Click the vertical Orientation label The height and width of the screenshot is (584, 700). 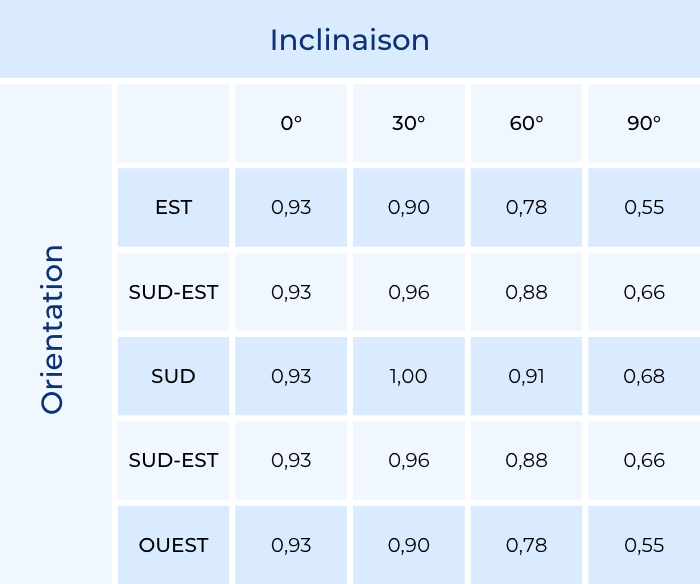click(52, 329)
